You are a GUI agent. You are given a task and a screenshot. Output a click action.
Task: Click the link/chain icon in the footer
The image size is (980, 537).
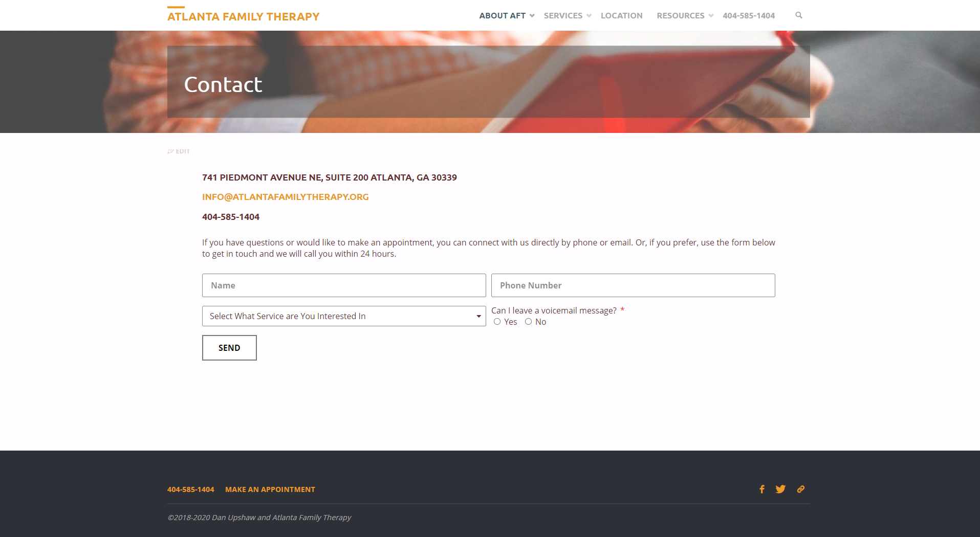[x=800, y=489]
